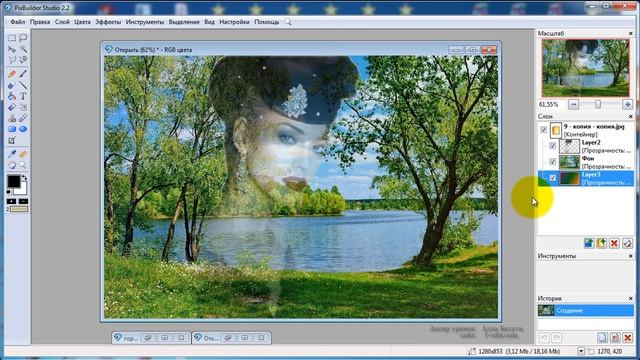Click the Layer2 layer thumbnail
Viewport: 640px width, 360px height.
click(x=569, y=146)
